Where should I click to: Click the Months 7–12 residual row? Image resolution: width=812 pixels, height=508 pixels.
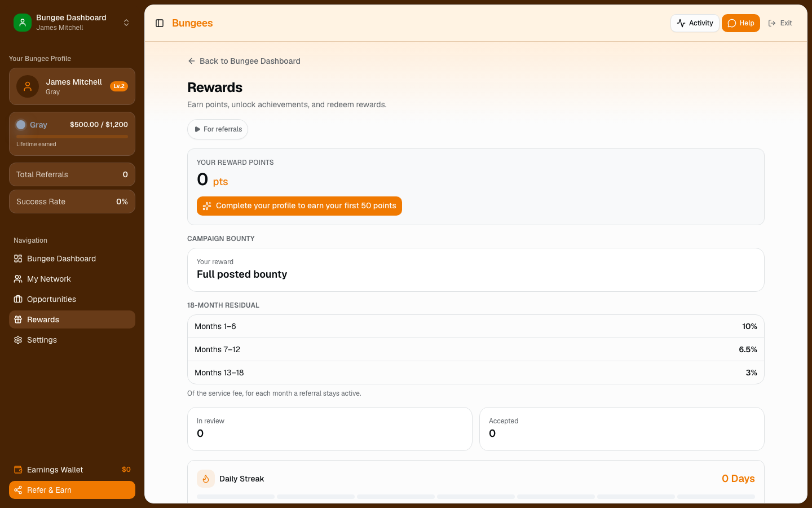coord(476,349)
